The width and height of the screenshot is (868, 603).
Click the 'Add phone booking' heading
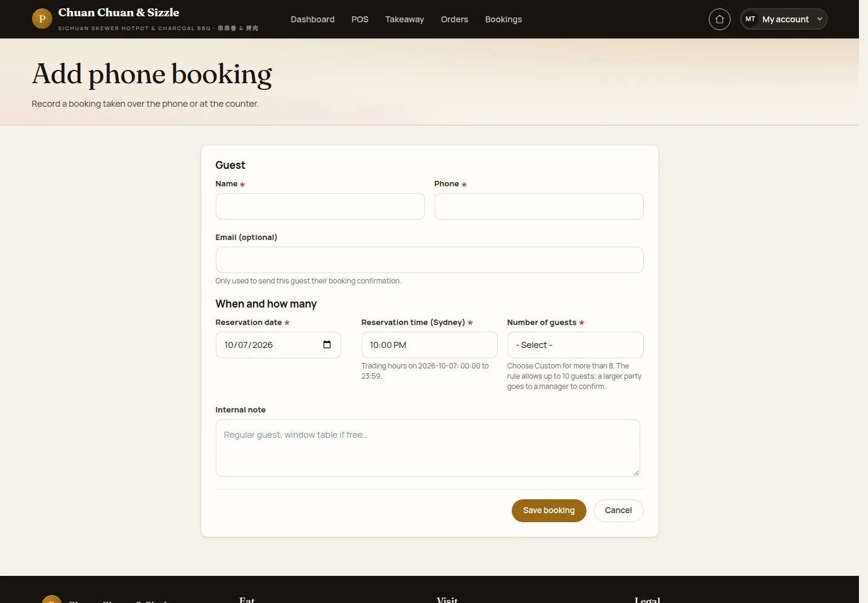pyautogui.click(x=152, y=74)
